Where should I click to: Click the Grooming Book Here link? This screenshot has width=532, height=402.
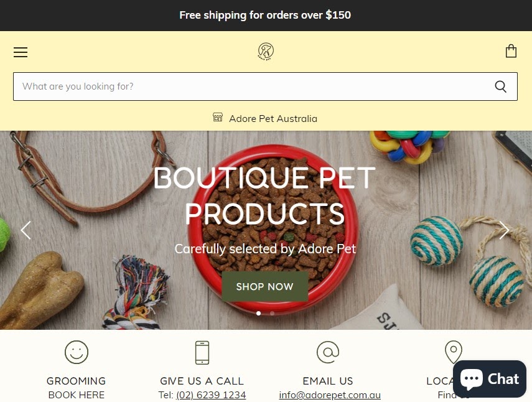click(x=77, y=388)
